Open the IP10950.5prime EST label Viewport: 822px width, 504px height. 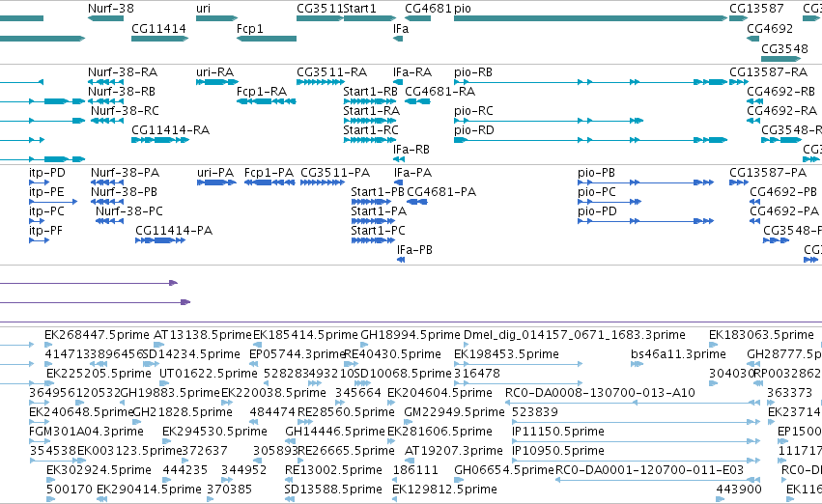click(557, 451)
